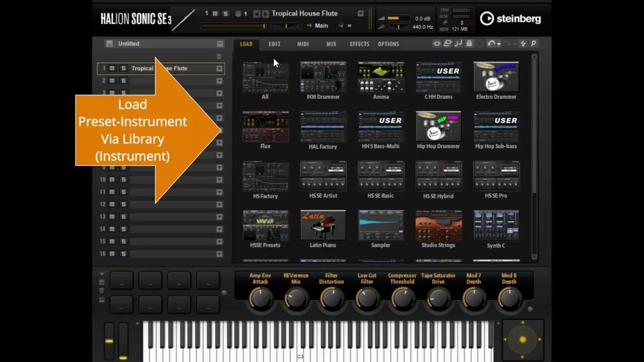The width and height of the screenshot is (644, 362).
Task: Adjust the REVerence Mix knob
Action: (x=296, y=298)
